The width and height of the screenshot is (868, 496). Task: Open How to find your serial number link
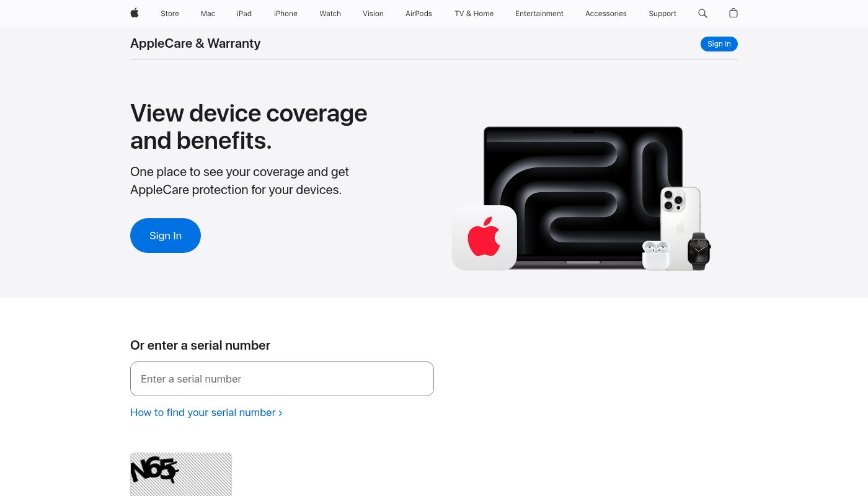click(x=206, y=412)
